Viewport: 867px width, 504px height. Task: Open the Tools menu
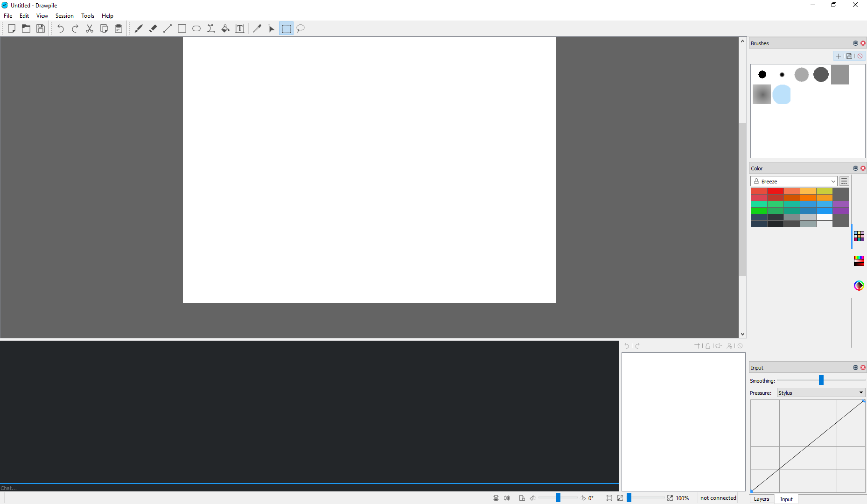coord(88,15)
